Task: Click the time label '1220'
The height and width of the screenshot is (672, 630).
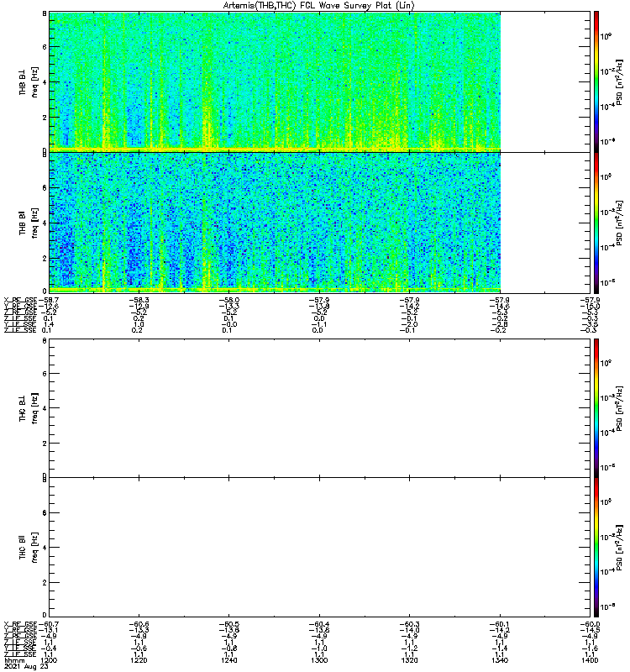Action: click(x=139, y=660)
